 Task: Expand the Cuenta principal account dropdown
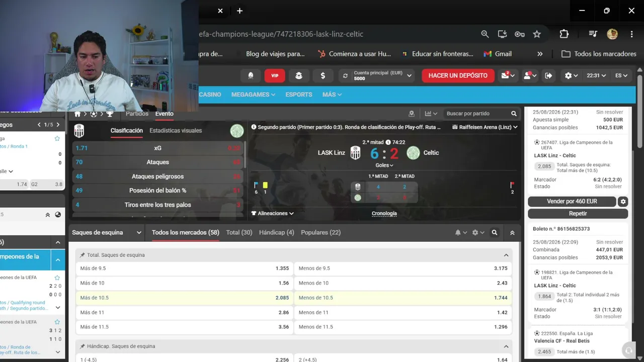(410, 75)
